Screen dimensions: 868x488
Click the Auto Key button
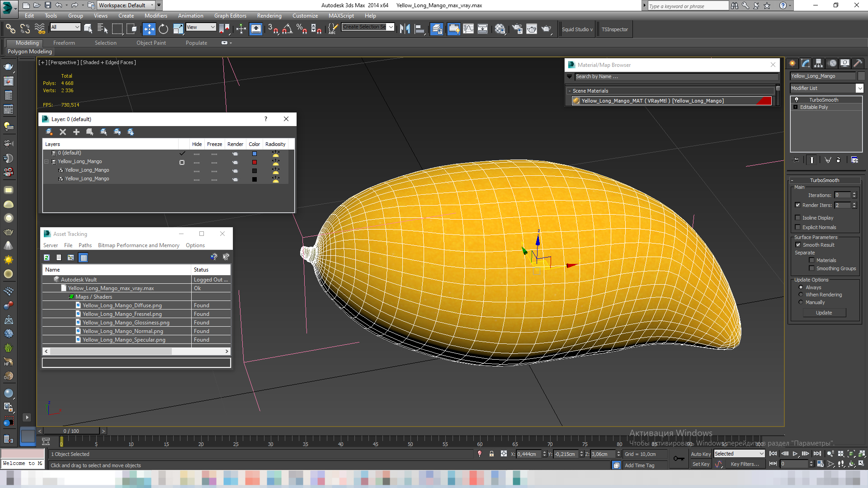701,454
